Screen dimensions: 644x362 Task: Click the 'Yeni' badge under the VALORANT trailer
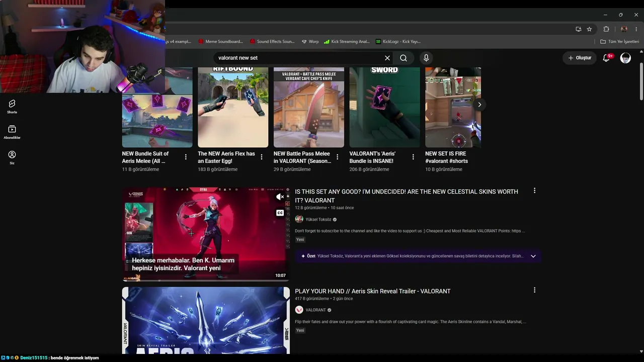pos(300,330)
